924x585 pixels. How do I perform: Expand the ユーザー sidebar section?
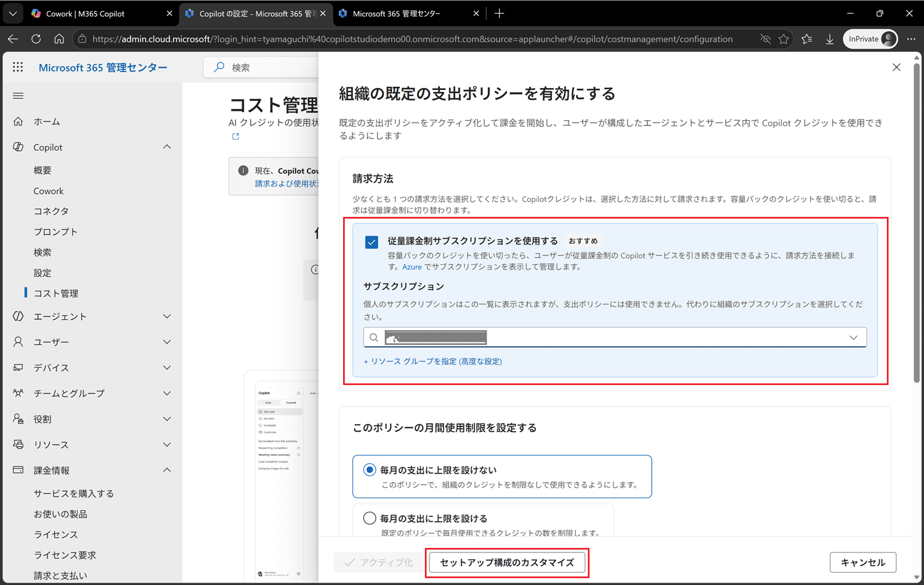(x=167, y=342)
